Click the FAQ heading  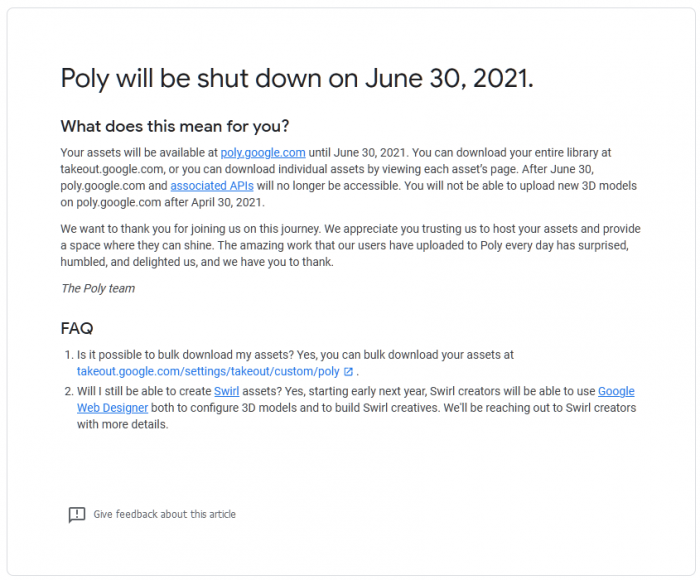[78, 328]
